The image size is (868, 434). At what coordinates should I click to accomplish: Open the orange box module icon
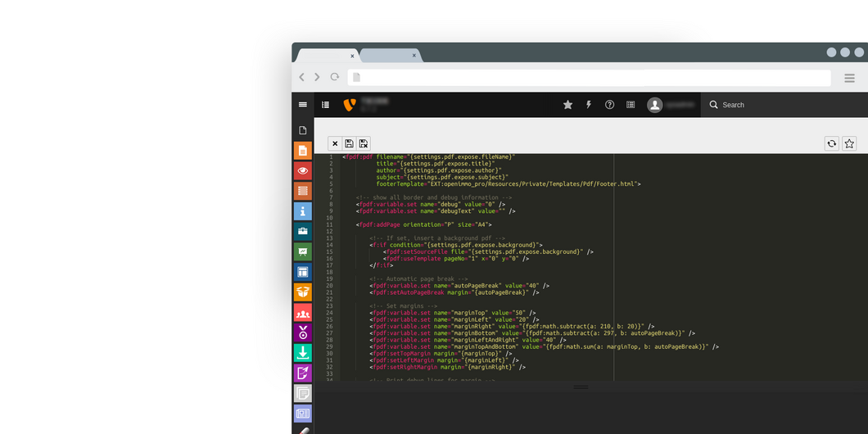(303, 292)
